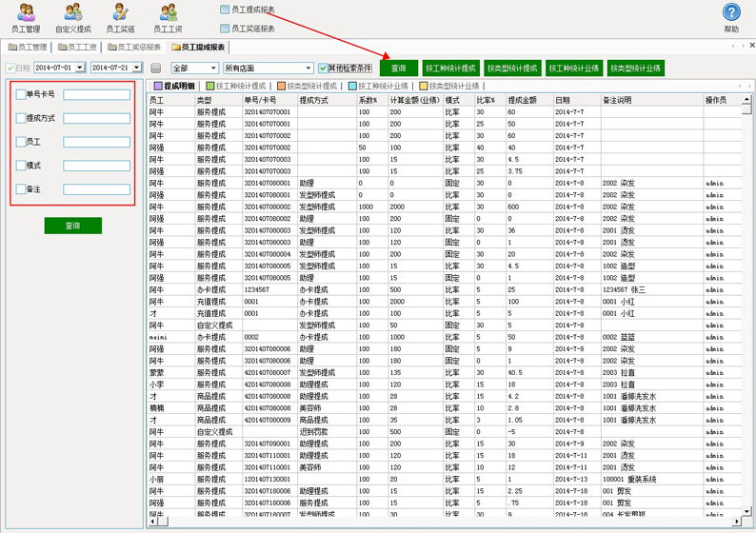Enable 备注 filter checkbox
Screen dimensions: 756x533
(x=21, y=188)
